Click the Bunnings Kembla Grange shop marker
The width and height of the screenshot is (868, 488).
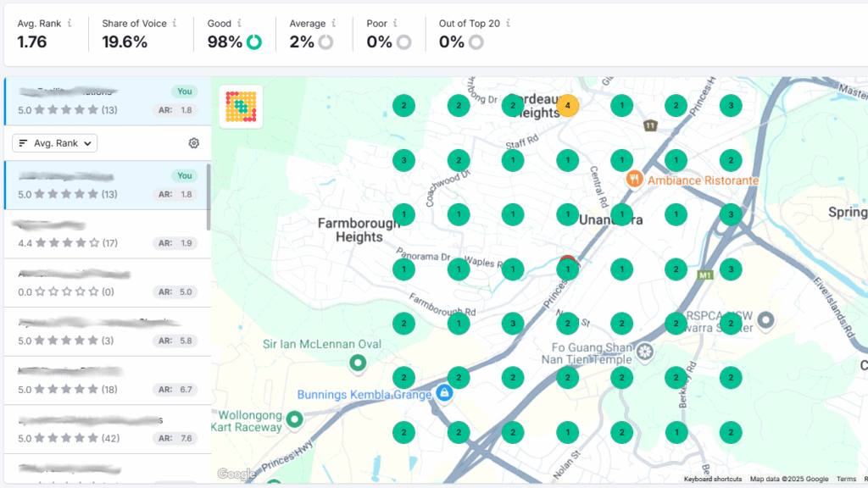click(x=442, y=393)
